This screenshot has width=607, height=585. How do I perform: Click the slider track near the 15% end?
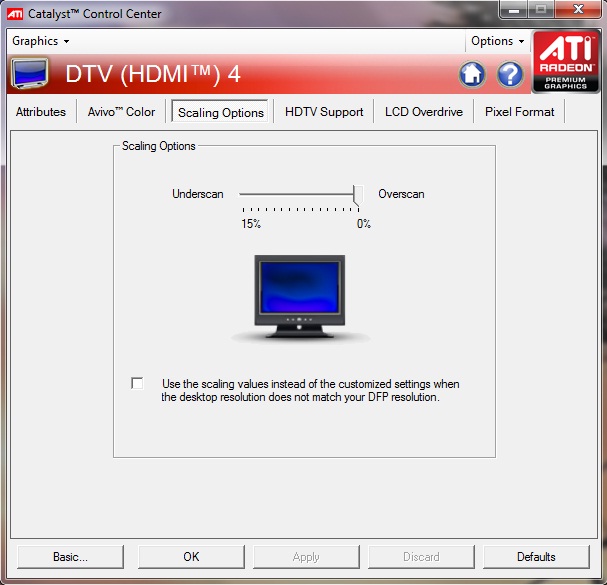click(x=245, y=194)
